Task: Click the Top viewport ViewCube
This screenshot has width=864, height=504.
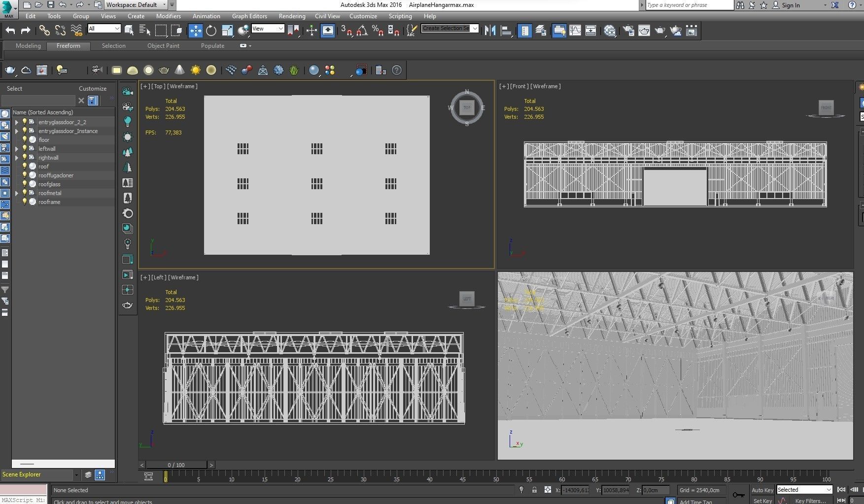Action: point(466,107)
